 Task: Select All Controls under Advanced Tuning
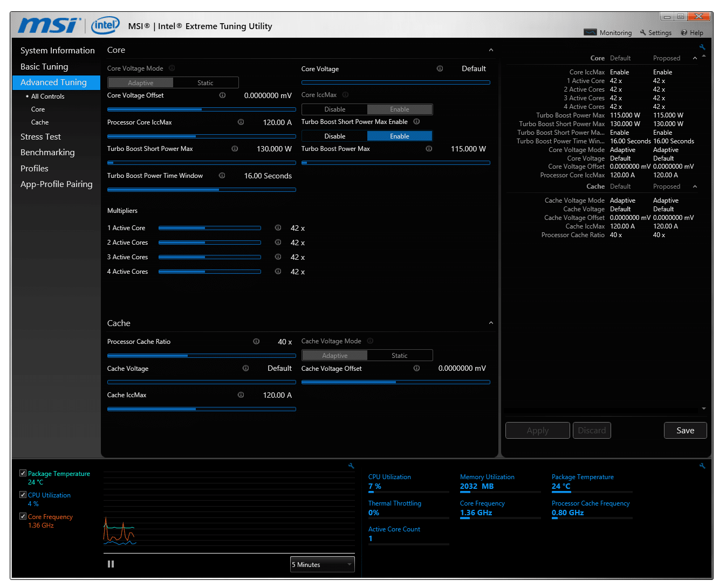tap(47, 96)
